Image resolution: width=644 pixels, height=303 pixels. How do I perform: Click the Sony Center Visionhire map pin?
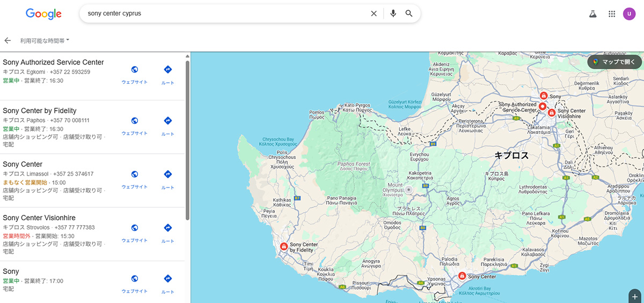point(552,112)
